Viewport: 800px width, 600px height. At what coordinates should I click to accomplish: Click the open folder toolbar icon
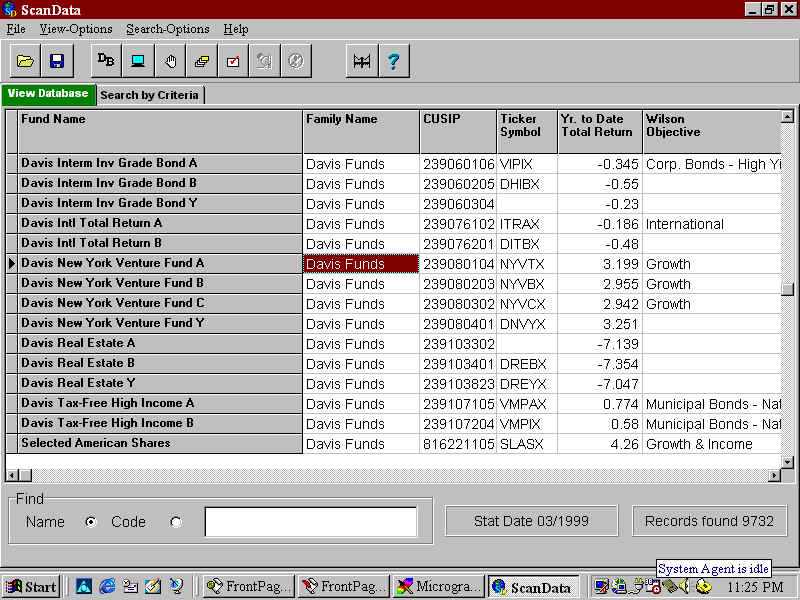tap(26, 61)
